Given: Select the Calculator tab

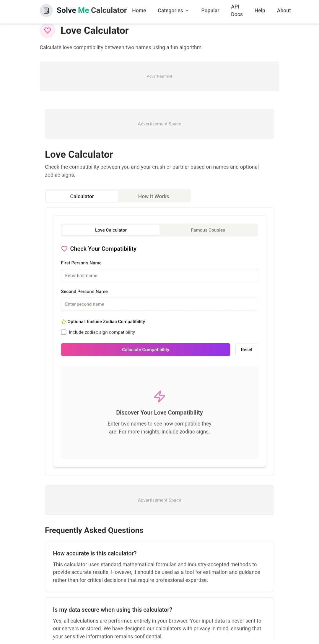Looking at the screenshot, I should (82, 196).
